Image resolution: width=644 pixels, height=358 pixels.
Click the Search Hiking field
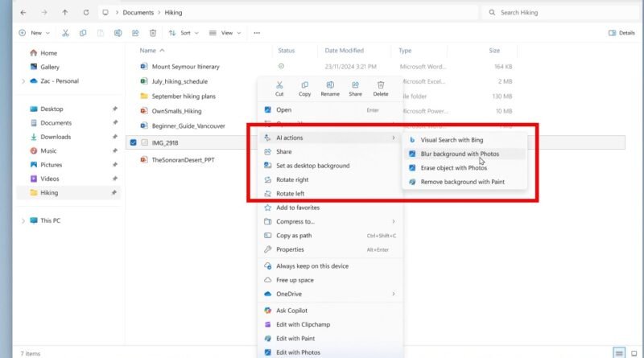click(x=560, y=13)
